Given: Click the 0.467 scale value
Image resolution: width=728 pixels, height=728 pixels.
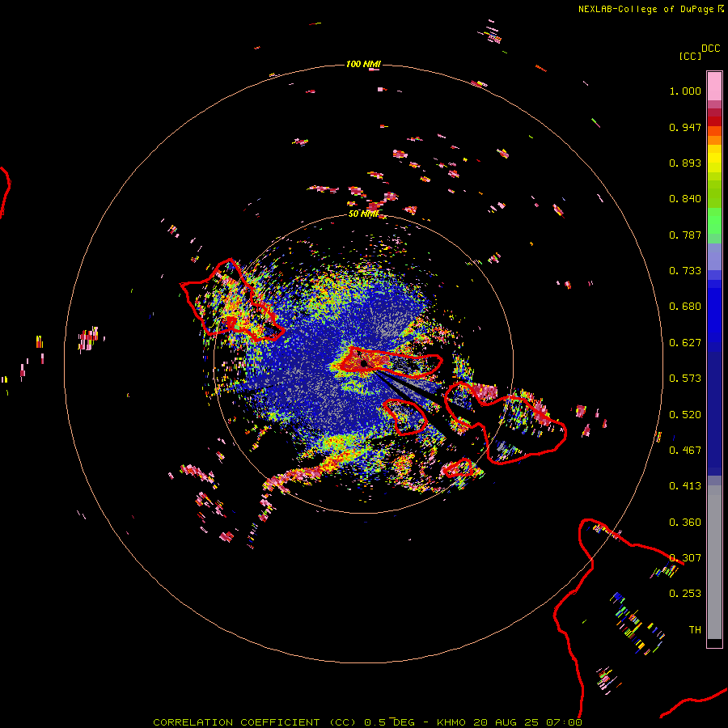Looking at the screenshot, I should click(685, 451).
